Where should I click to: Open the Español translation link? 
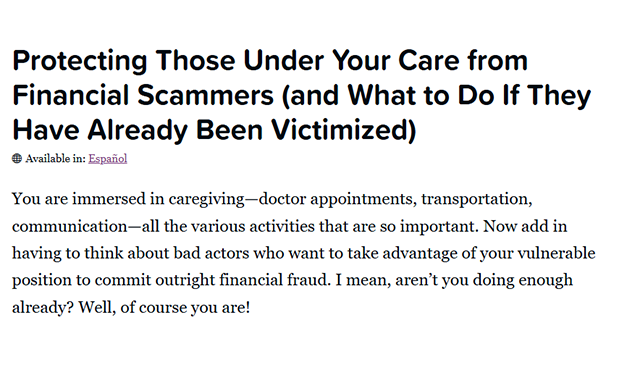108,159
